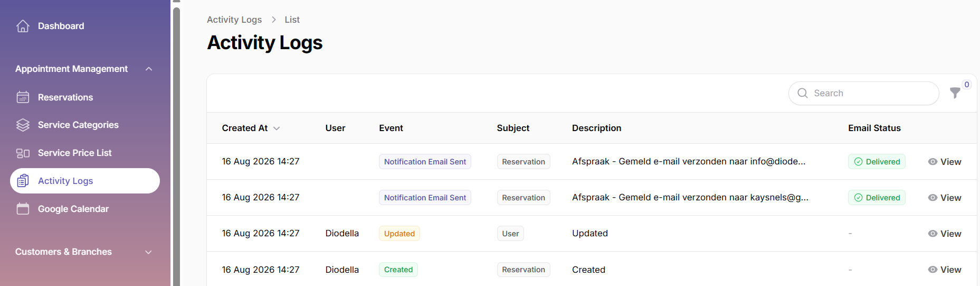Click the Service Categories layers icon
Viewport: 980px width, 286px height.
(23, 125)
